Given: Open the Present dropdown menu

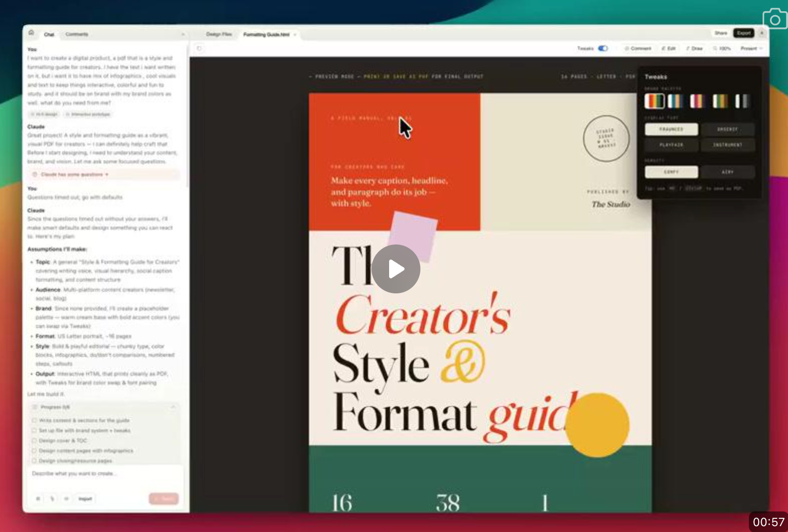Looking at the screenshot, I should 751,48.
